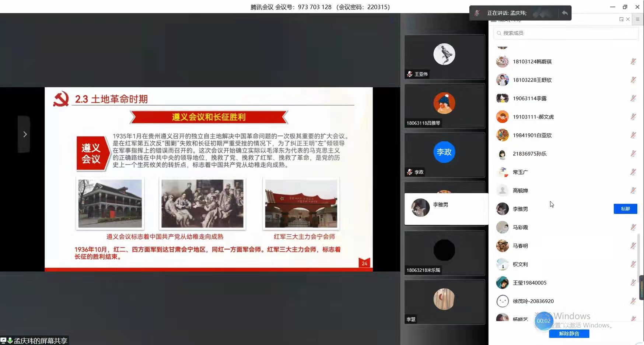Pop out the members panel
The image size is (644, 345).
(x=622, y=19)
